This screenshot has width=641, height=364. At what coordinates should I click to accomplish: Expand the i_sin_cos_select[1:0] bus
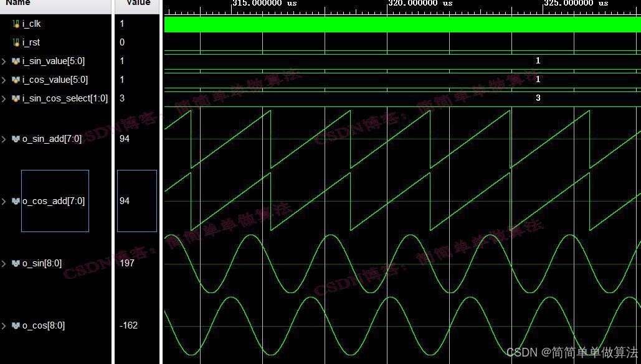click(x=4, y=98)
